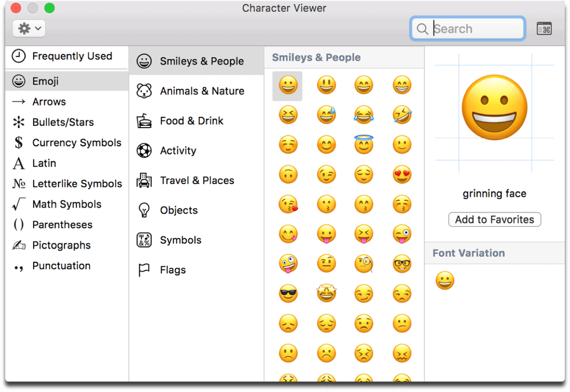Click the face with tears of joy emoji

364,115
